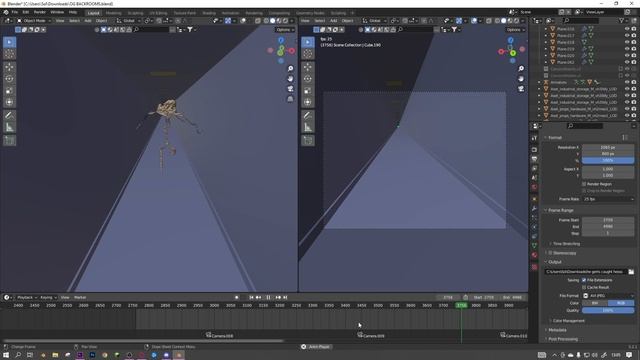Open the Playback menu in timeline

[27, 298]
